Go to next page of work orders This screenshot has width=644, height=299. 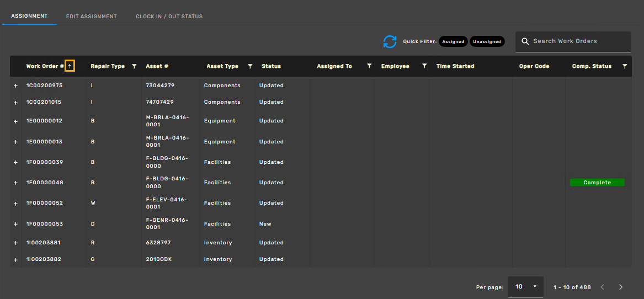pyautogui.click(x=621, y=287)
